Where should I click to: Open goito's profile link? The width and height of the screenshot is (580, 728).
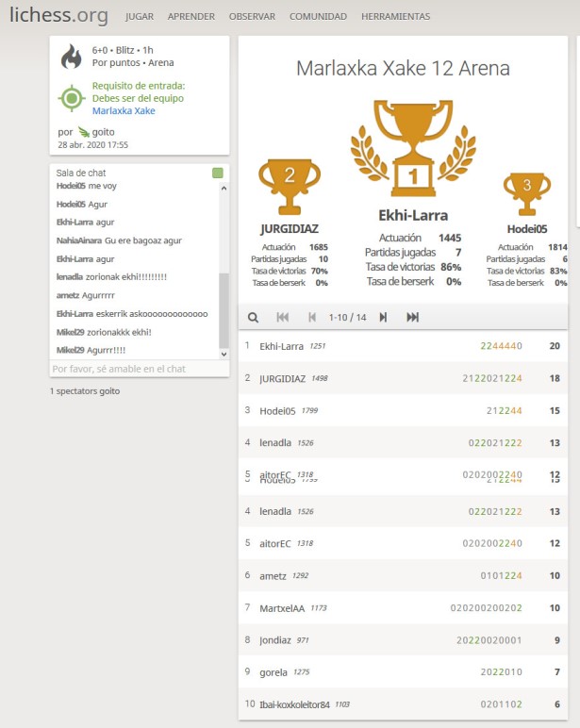pyautogui.click(x=103, y=133)
